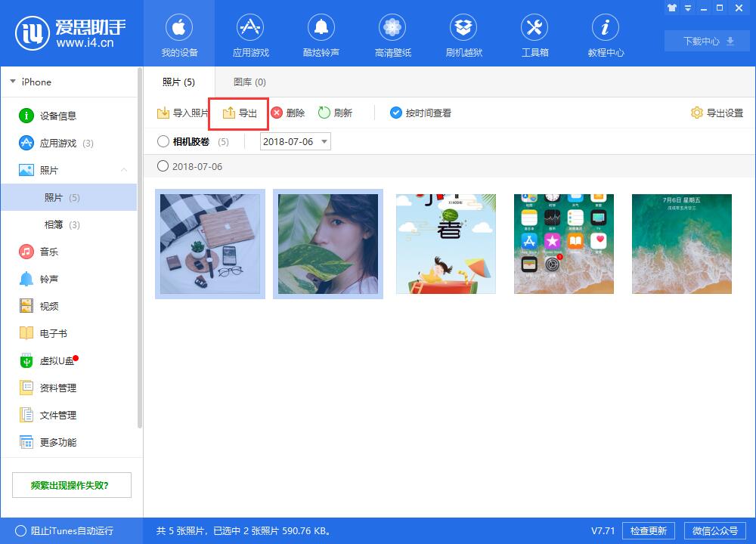Open the 高清壁纸 wallpapers section

pyautogui.click(x=392, y=34)
